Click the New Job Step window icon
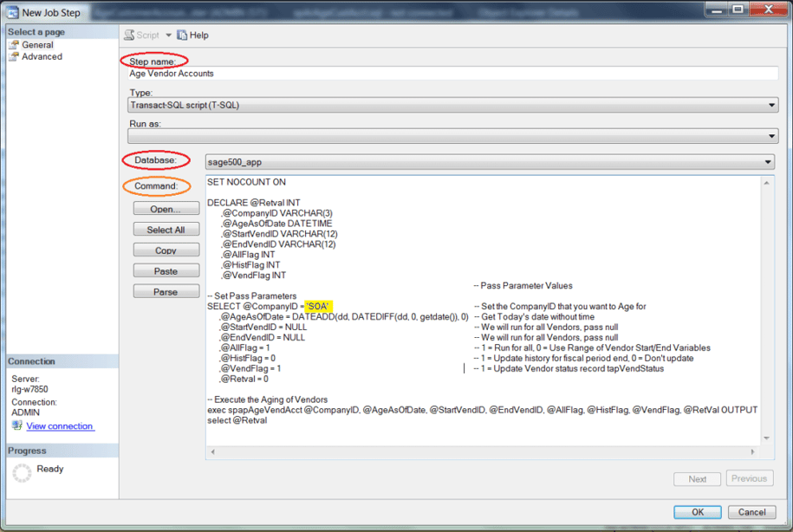 [x=11, y=11]
